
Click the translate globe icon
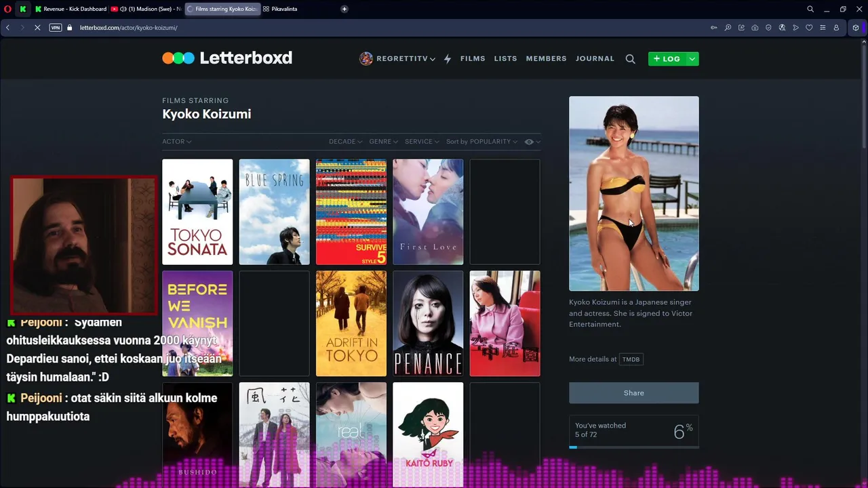pyautogui.click(x=782, y=28)
